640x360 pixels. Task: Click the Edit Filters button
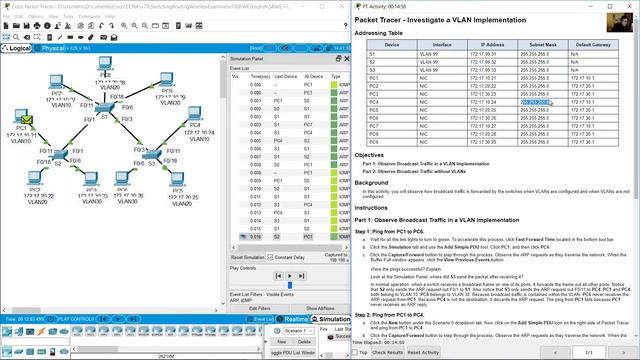pos(260,309)
